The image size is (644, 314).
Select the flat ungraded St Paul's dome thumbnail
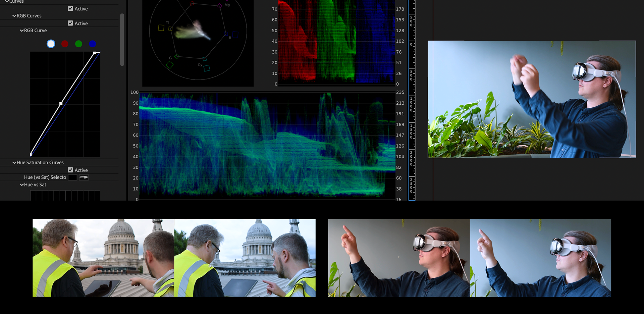click(x=103, y=258)
